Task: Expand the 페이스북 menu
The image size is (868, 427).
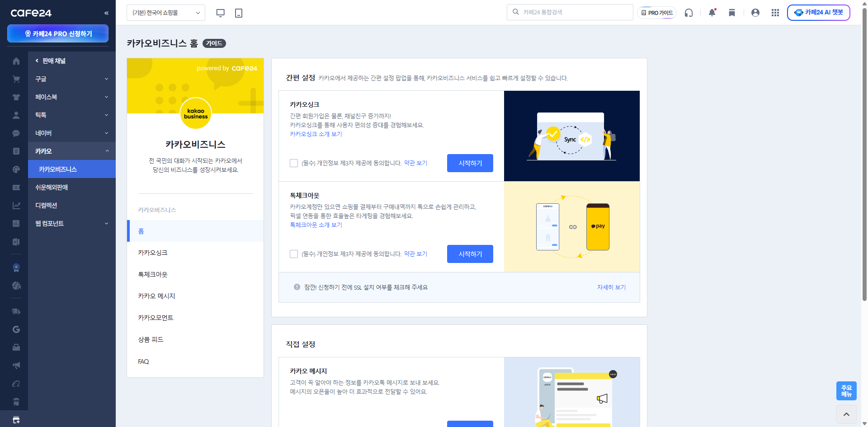Action: pyautogui.click(x=72, y=97)
